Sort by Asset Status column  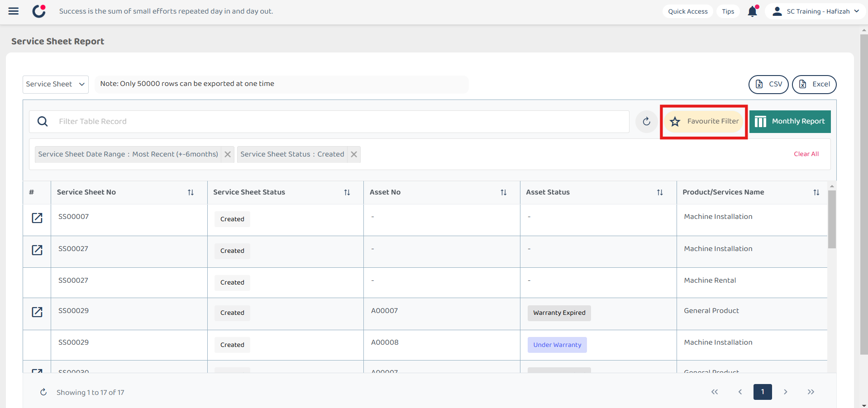[x=660, y=192]
